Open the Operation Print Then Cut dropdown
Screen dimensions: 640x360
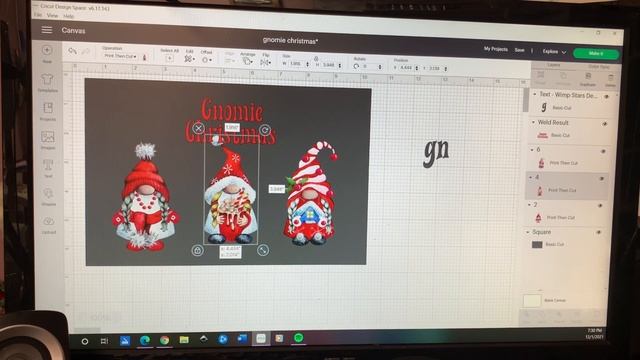[120, 56]
